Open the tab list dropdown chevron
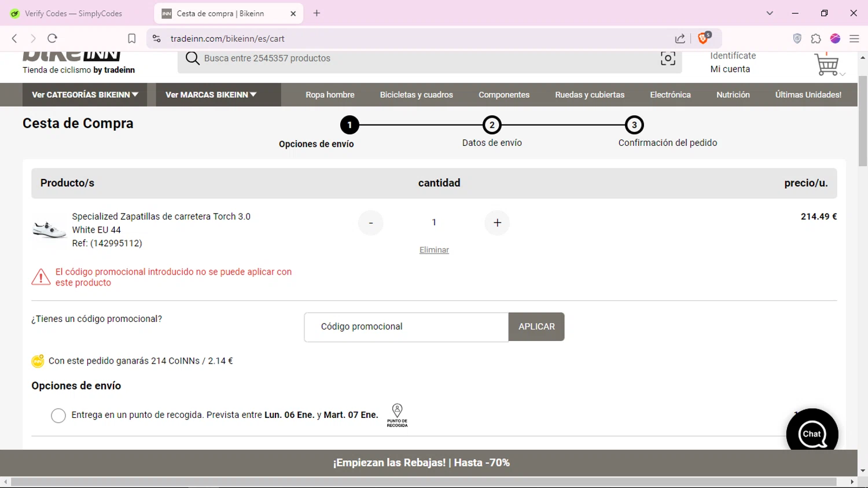Screen dimensions: 868x488 coord(770,13)
